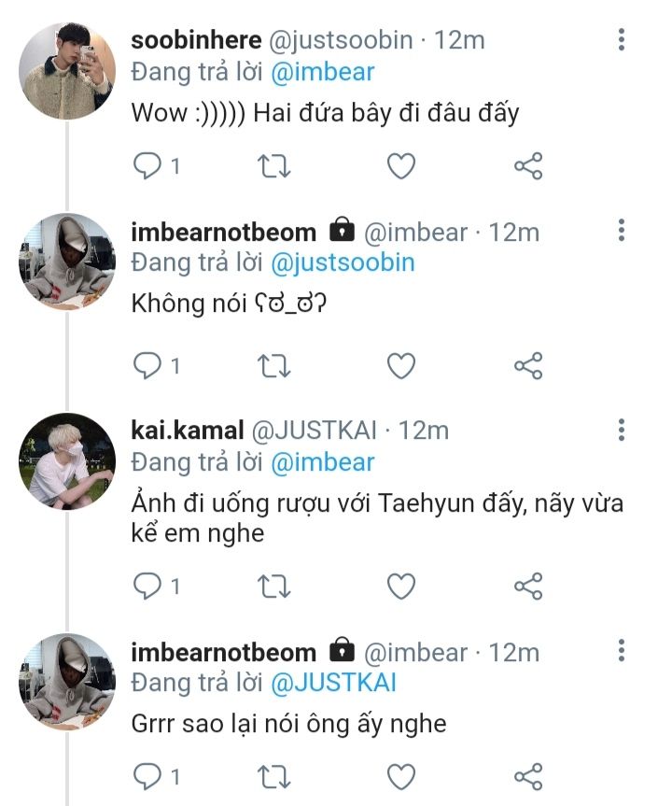672x806 pixels.
Task: Open more options on soobinhere's tweet
Action: coord(622,40)
